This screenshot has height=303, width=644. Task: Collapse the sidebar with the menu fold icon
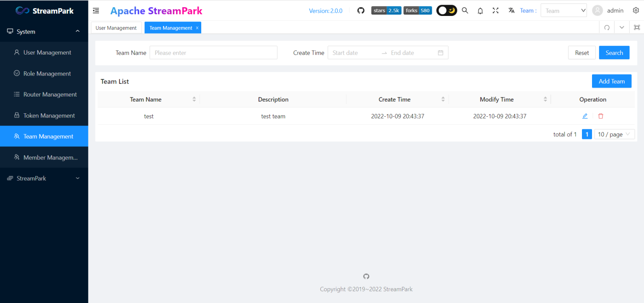(96, 10)
